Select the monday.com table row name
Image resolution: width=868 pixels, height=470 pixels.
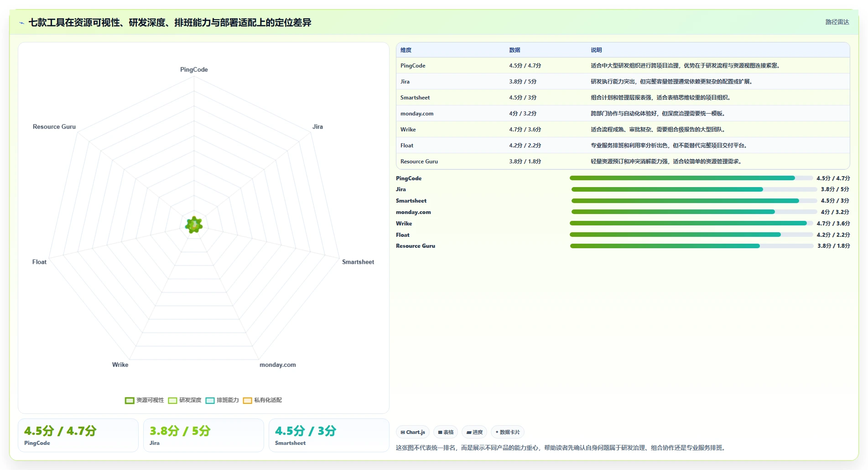417,114
